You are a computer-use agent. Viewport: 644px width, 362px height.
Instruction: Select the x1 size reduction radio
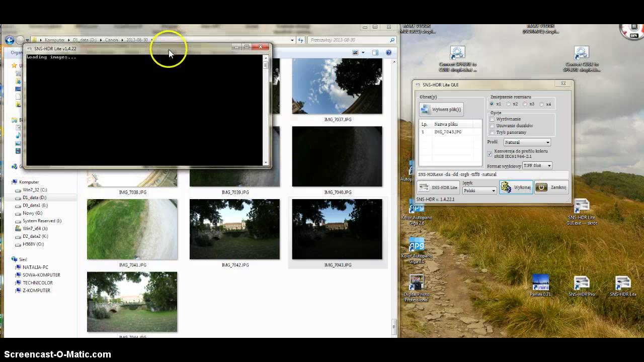492,104
